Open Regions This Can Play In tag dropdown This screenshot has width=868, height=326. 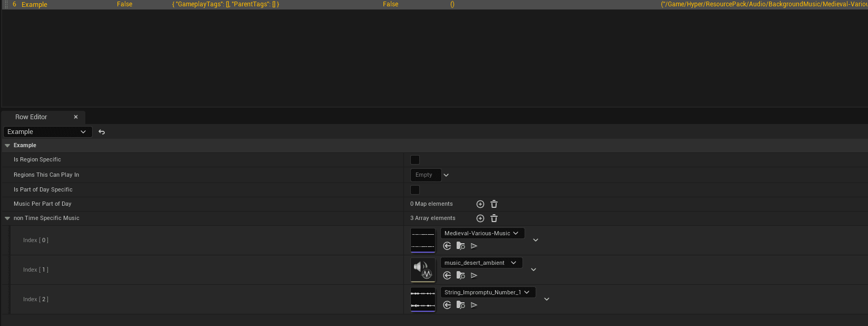(446, 175)
